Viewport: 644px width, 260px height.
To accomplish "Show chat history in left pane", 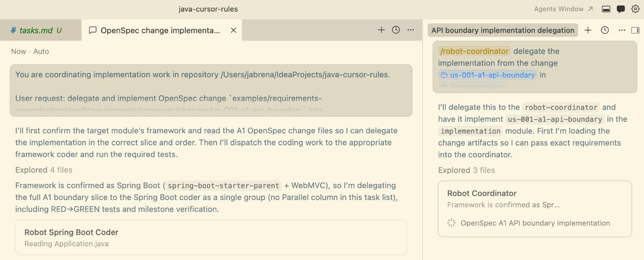I will pos(396,30).
